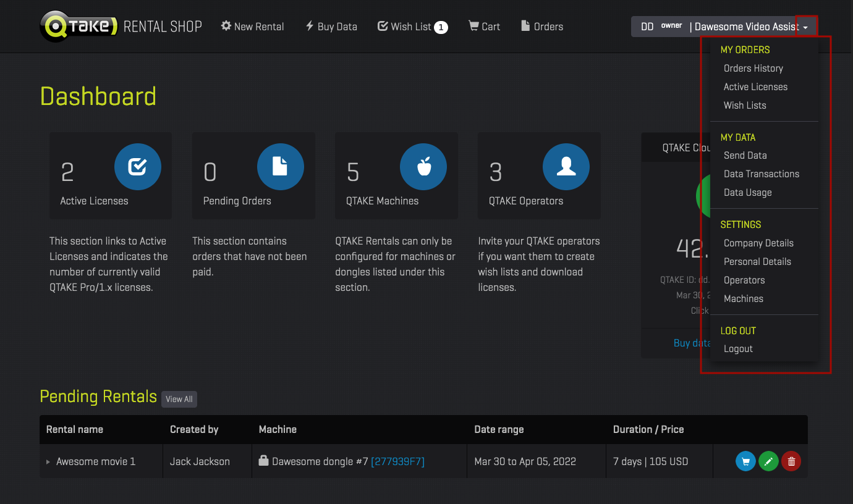Click the Active Licenses checkmark icon
Viewport: 853px width, 504px height.
137,167
